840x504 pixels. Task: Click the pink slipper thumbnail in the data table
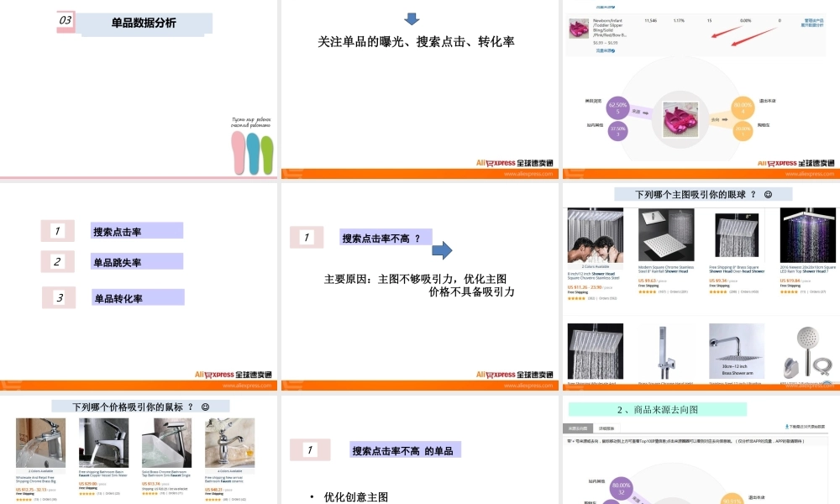[x=577, y=28]
